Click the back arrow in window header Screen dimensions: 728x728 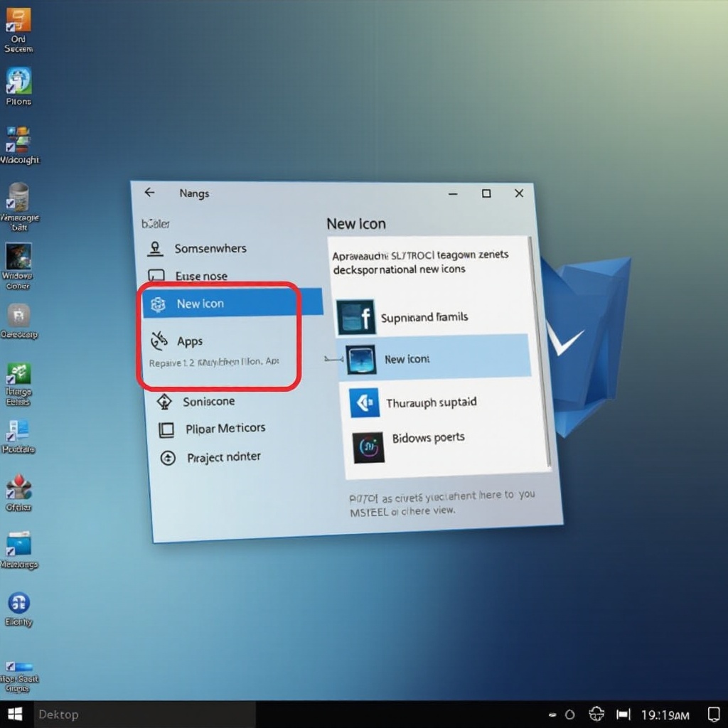[x=149, y=193]
